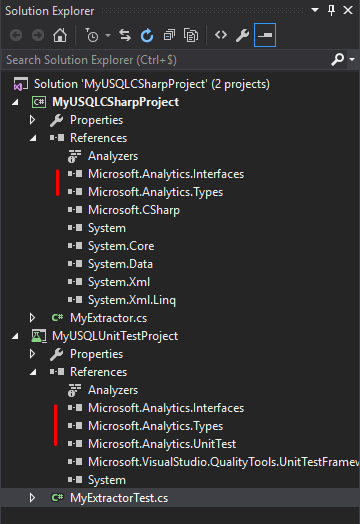This screenshot has height=524, width=360.
Task: Click the C# project icon of MyUSQLCSharpProject
Action: click(39, 102)
